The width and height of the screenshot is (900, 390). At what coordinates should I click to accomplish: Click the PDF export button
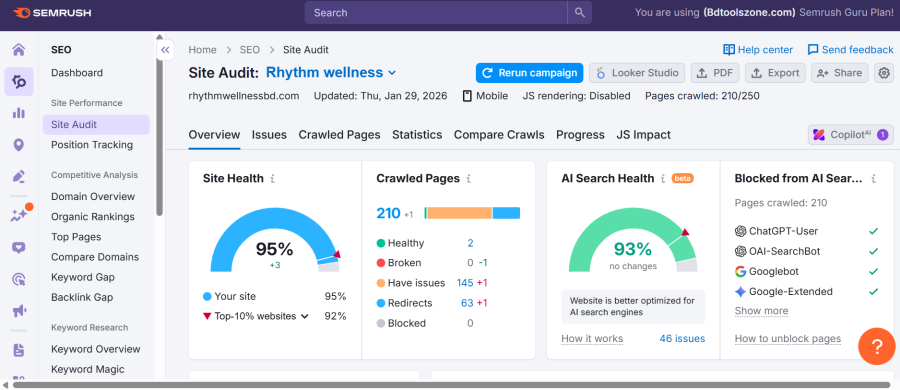point(715,73)
